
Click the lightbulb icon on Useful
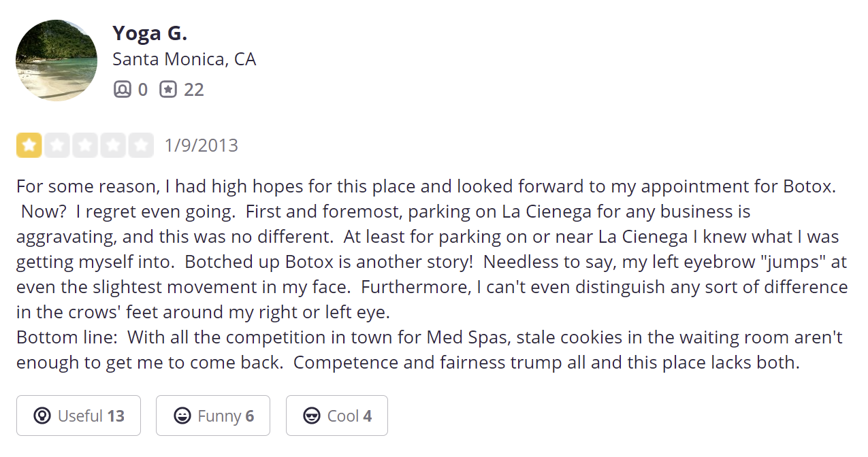(x=42, y=416)
